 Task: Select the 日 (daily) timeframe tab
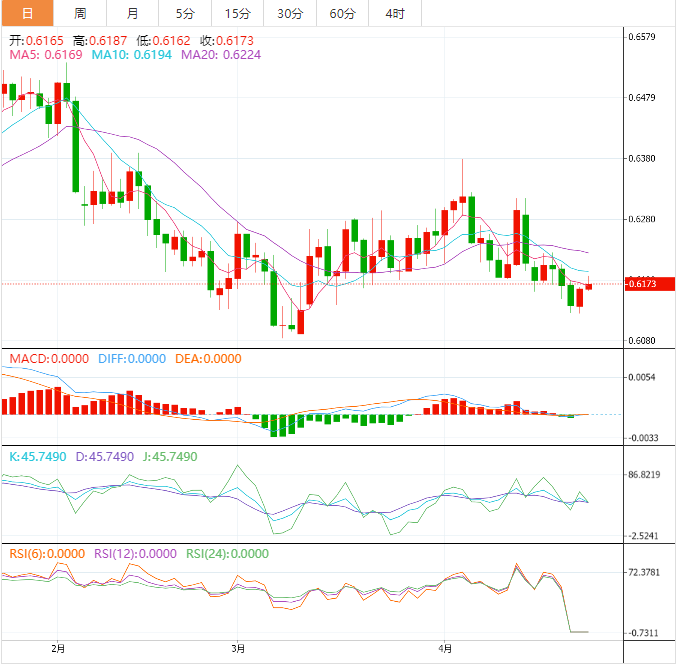(x=26, y=13)
